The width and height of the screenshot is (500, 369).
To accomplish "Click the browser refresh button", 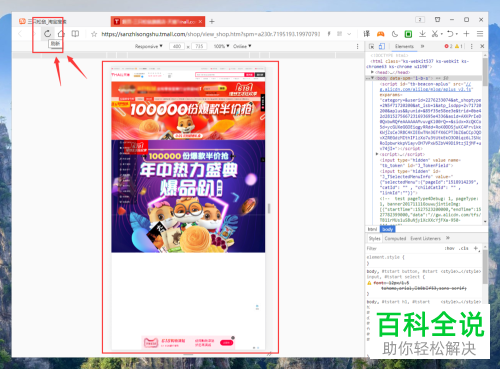I will (x=48, y=34).
